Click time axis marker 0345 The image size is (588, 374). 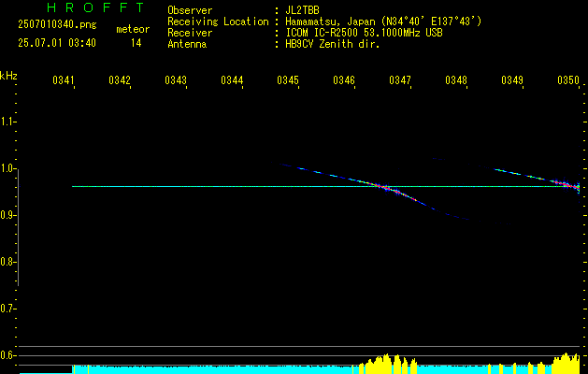point(288,80)
